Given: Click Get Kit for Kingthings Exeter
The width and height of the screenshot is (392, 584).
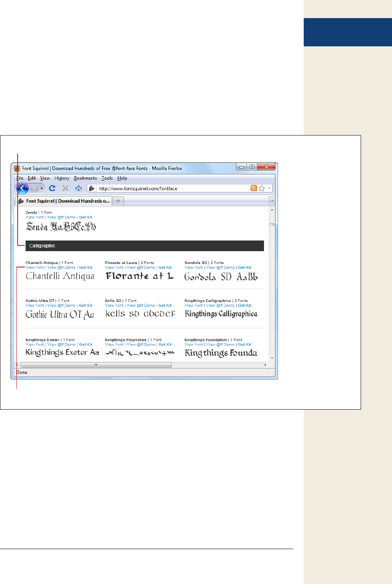Looking at the screenshot, I should tap(86, 344).
